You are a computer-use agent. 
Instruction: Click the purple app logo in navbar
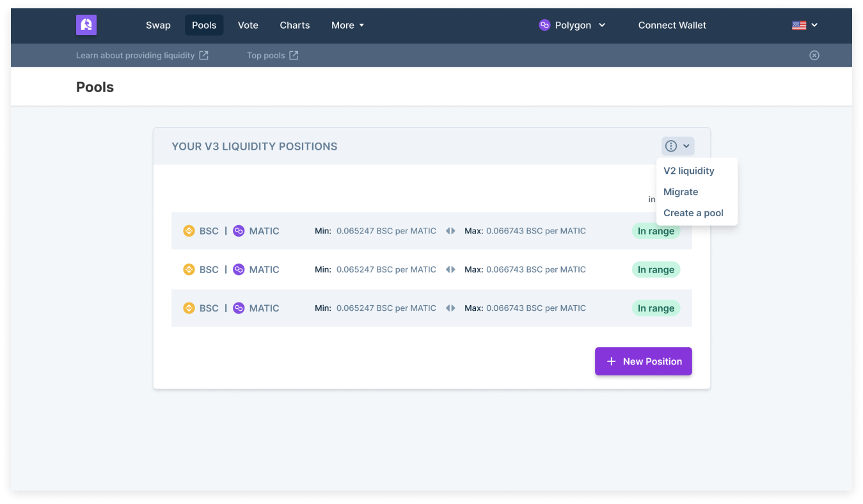point(86,25)
